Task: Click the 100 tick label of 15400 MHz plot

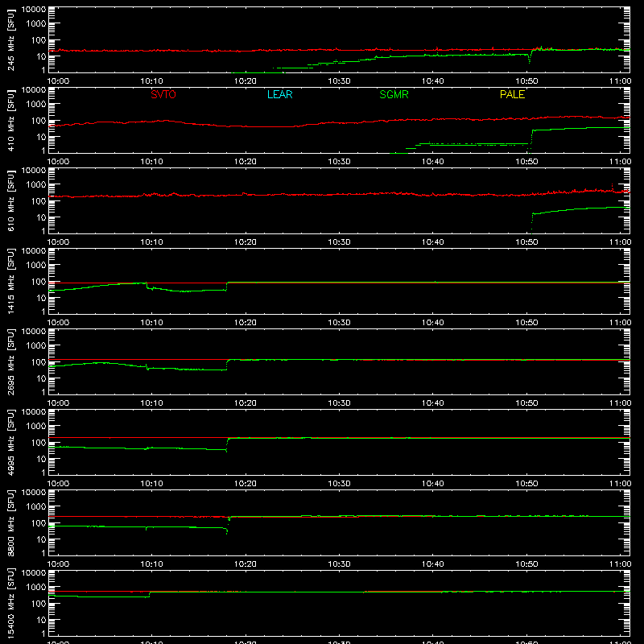Action: (x=39, y=604)
